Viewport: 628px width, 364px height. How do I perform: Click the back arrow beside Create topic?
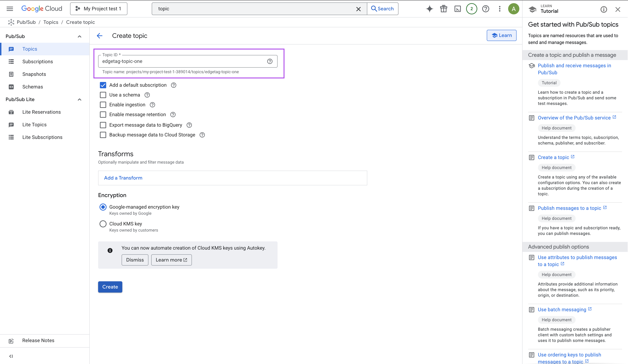[x=100, y=36]
